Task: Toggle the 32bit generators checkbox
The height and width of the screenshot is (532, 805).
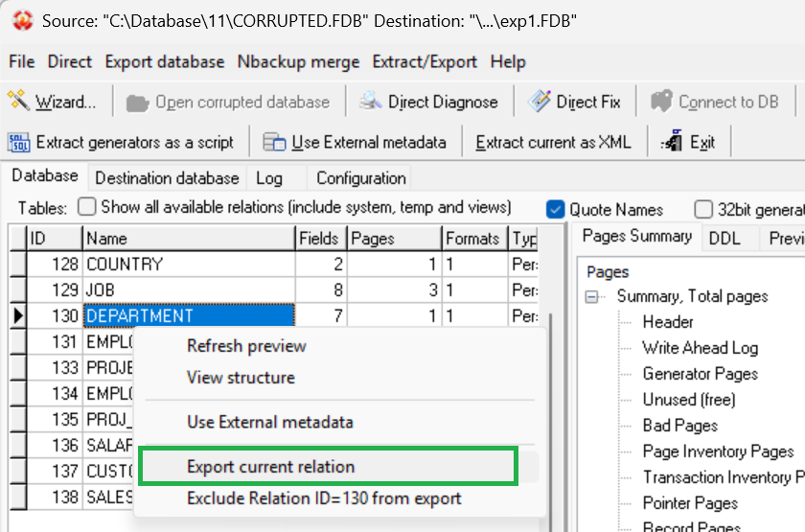Action: click(x=703, y=209)
